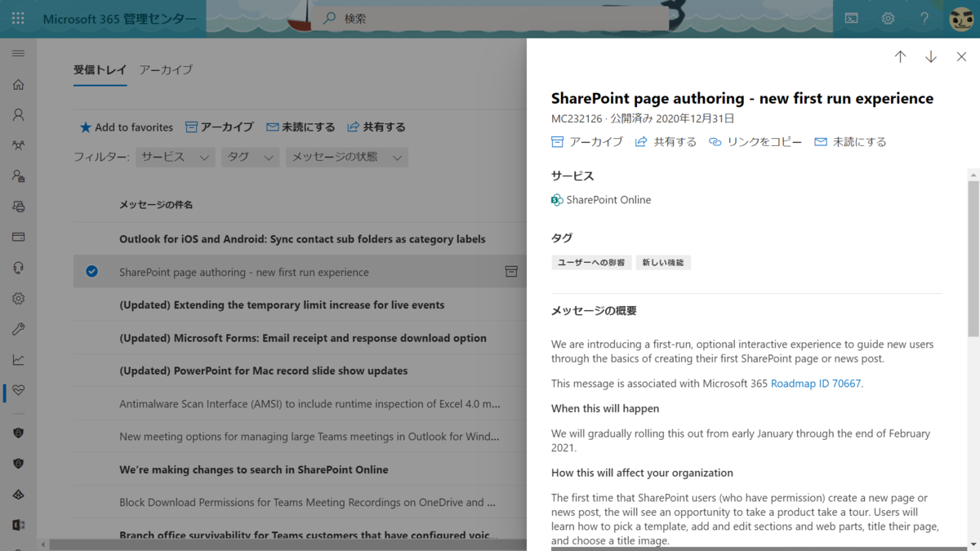Viewport: 980px width, 551px height.
Task: Open the Groups icon in left sidebar
Action: click(x=18, y=145)
